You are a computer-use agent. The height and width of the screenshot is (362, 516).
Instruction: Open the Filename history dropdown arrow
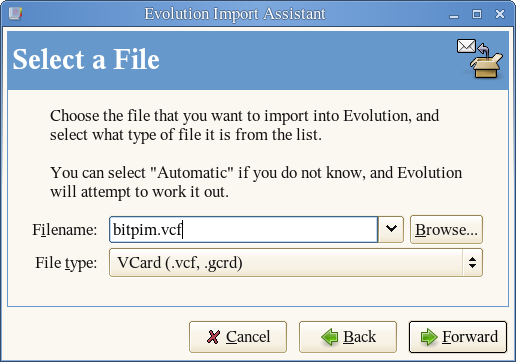point(391,229)
